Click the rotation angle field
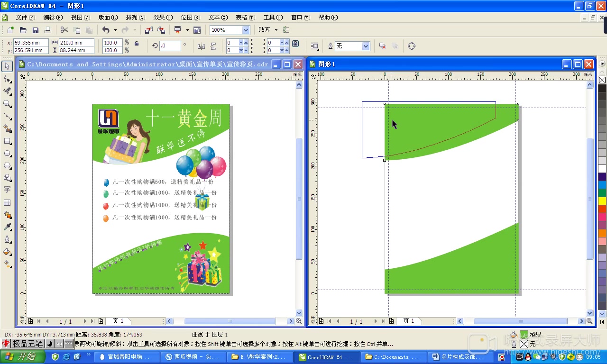This screenshot has height=364, width=607. [170, 46]
